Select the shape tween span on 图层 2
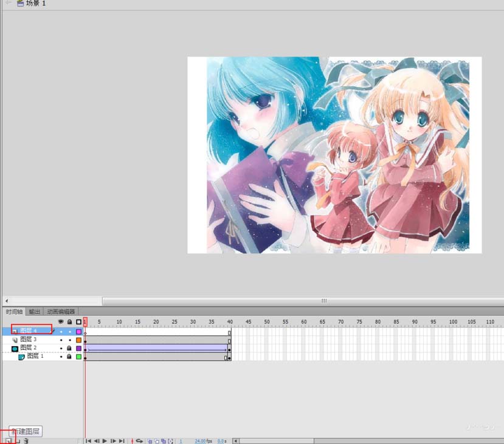The image size is (504, 444). 157,349
